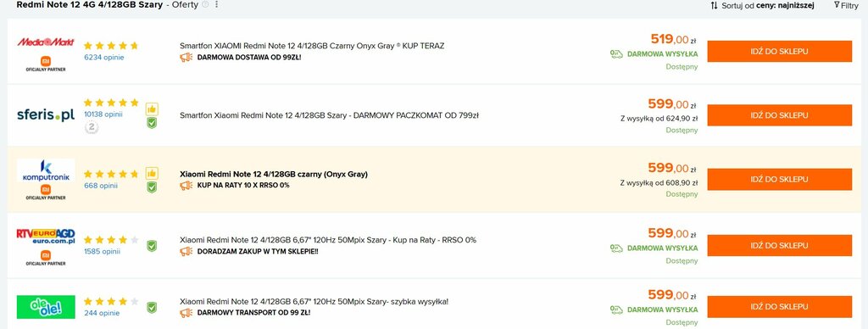The width and height of the screenshot is (868, 329).
Task: Open Ole Ole! Redmi Note 12 offer title
Action: pyautogui.click(x=314, y=302)
